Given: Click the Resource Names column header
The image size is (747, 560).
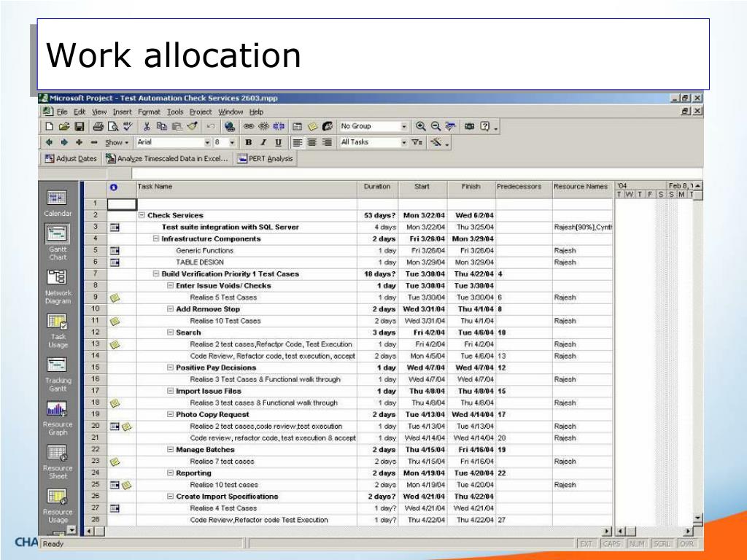Looking at the screenshot, I should click(582, 190).
